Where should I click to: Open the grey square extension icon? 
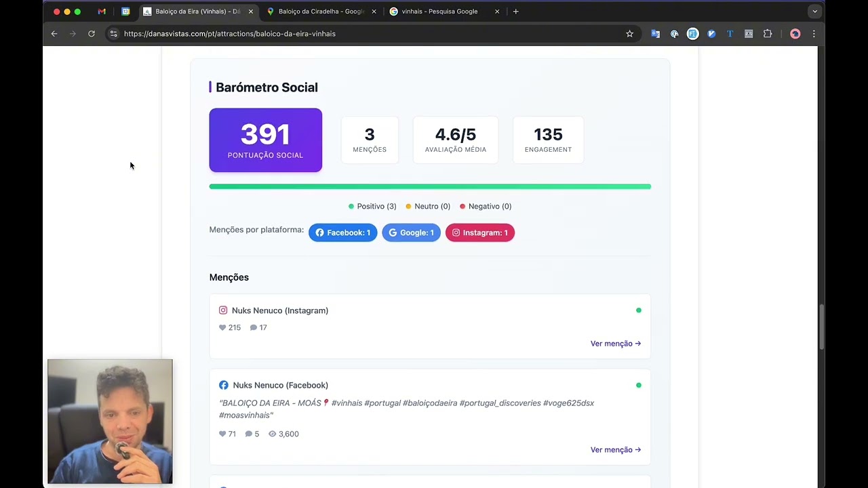click(749, 34)
